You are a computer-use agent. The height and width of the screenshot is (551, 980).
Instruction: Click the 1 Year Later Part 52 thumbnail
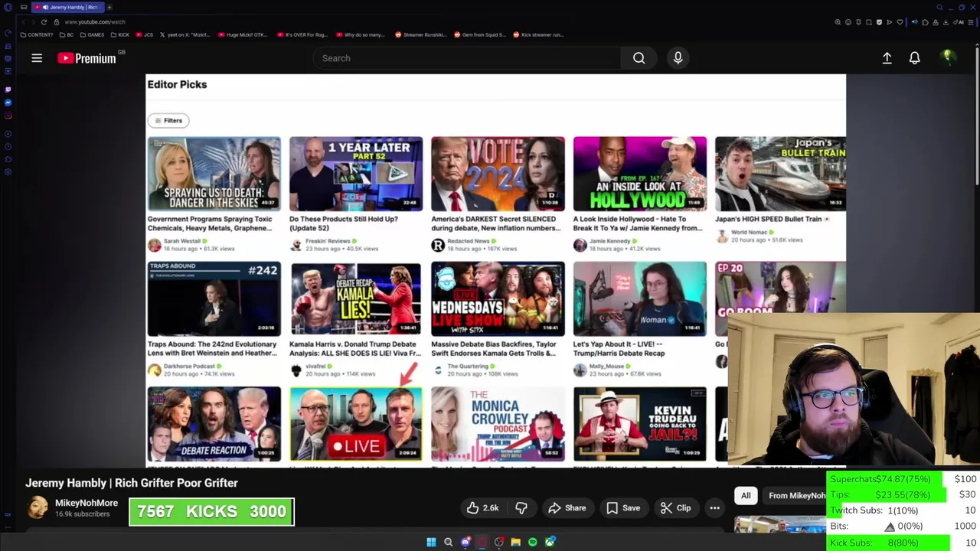tap(356, 174)
